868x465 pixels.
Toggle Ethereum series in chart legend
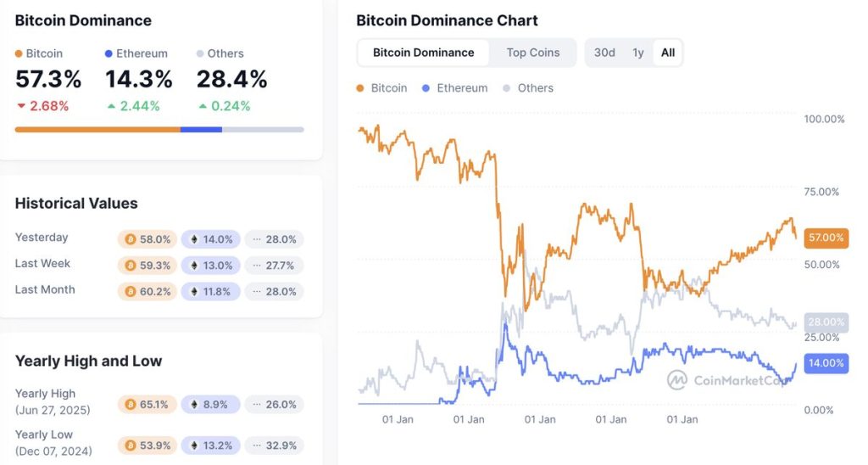[454, 88]
